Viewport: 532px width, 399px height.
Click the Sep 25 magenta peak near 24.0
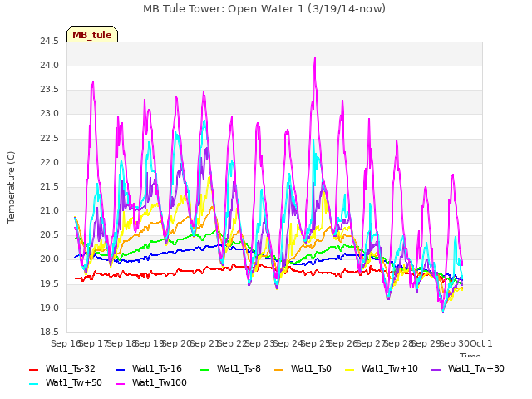pyautogui.click(x=315, y=59)
